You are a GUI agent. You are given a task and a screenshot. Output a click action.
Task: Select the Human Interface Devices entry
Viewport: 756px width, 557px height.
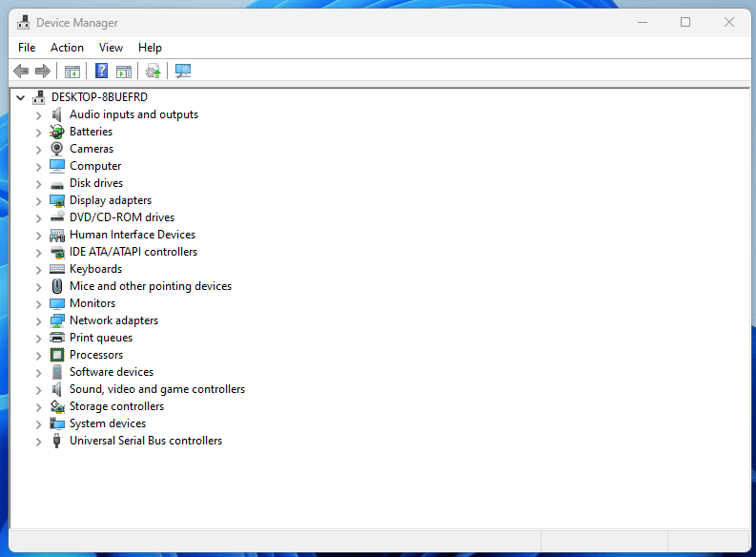[132, 235]
